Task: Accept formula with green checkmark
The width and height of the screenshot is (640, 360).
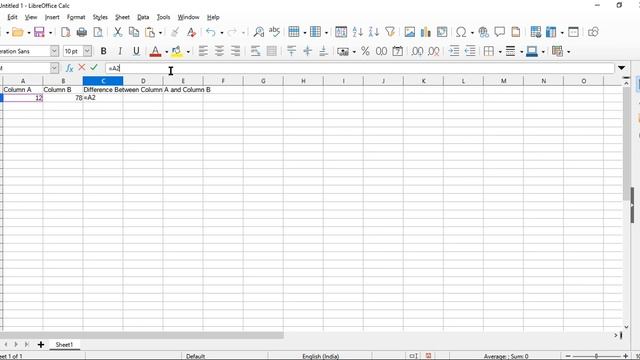Action: point(94,67)
